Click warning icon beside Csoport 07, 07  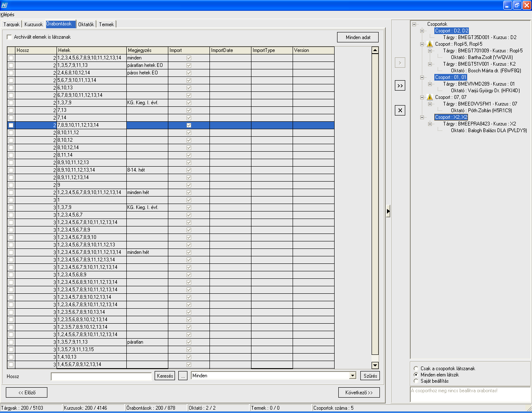[x=430, y=97]
